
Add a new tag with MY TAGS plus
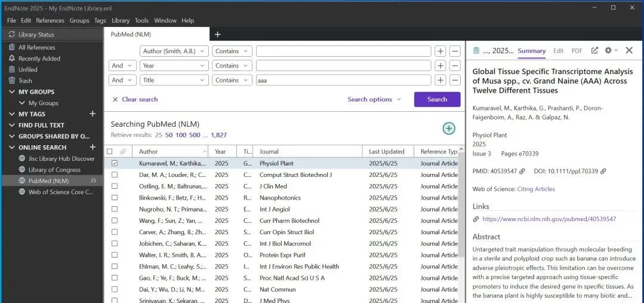93,114
